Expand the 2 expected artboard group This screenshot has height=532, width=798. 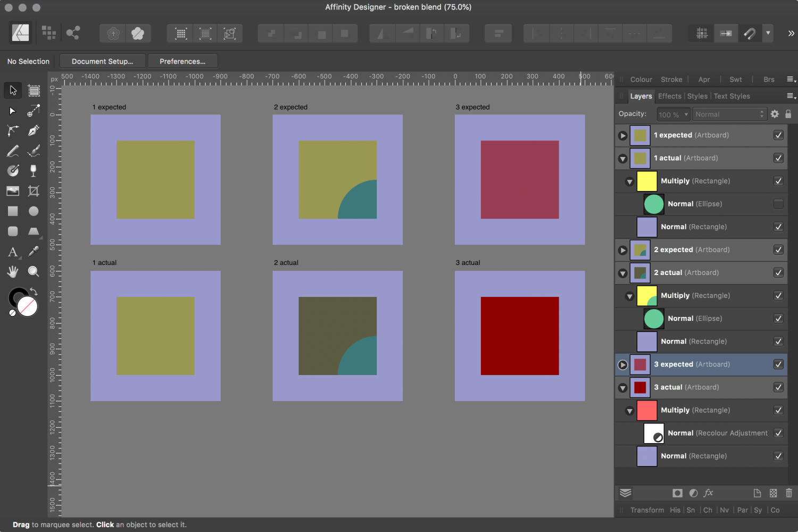[x=622, y=250]
